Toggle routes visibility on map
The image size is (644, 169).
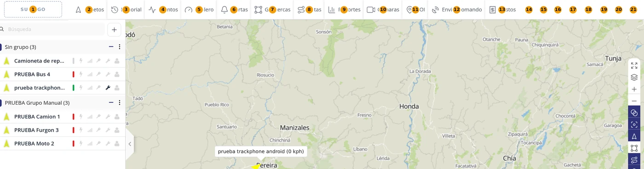pos(634,160)
